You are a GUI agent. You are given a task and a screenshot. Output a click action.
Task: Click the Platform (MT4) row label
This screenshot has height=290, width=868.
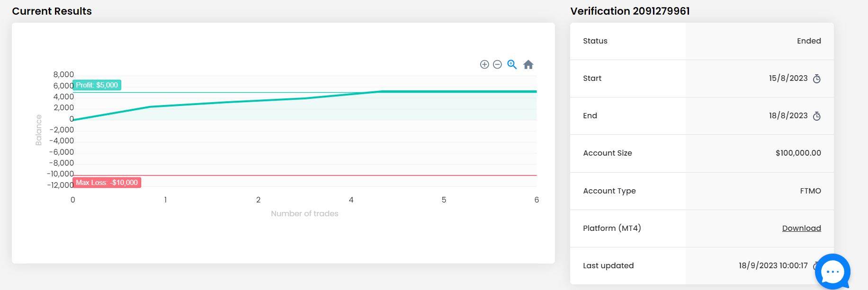[x=612, y=228]
